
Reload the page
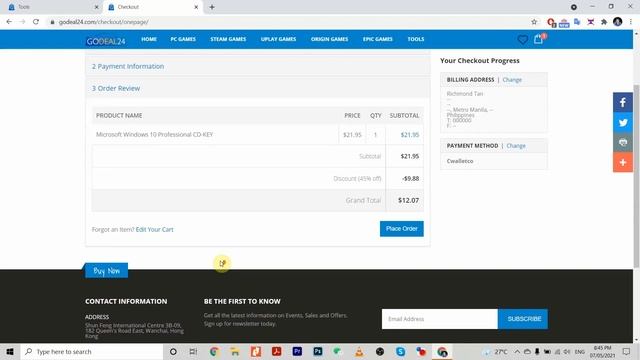pyautogui.click(x=36, y=22)
